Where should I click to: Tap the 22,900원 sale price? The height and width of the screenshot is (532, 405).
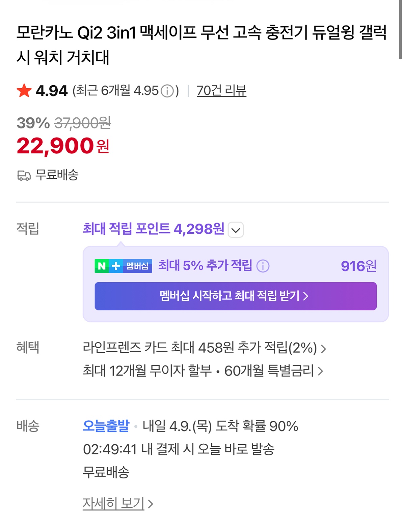point(63,146)
